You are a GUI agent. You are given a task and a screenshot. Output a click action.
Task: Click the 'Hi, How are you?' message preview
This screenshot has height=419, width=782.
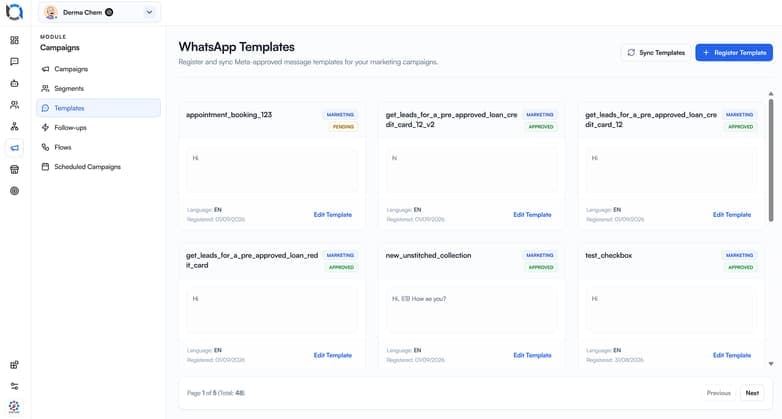[419, 299]
